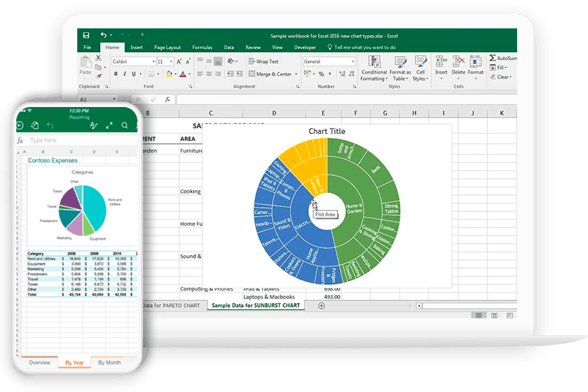Viewport: 588px width, 392px height.
Task: Click the Insert Function fx icon in desktop Excel
Action: point(168,99)
